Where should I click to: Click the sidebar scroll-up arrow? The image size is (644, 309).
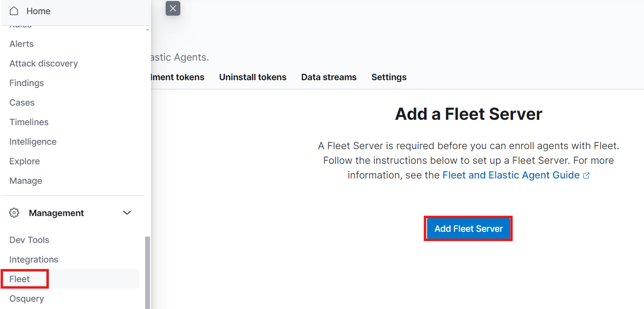pos(148,30)
